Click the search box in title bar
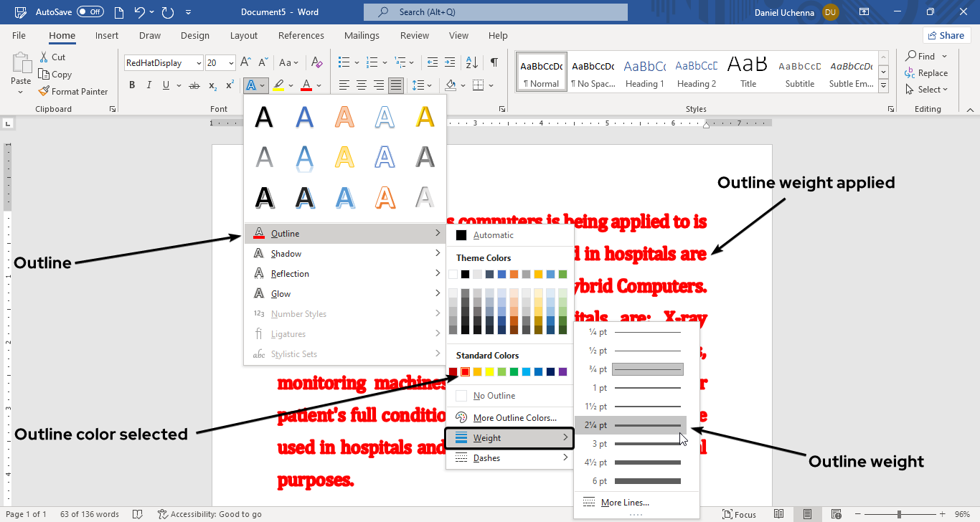Screen dimensions: 980x522 [495, 12]
